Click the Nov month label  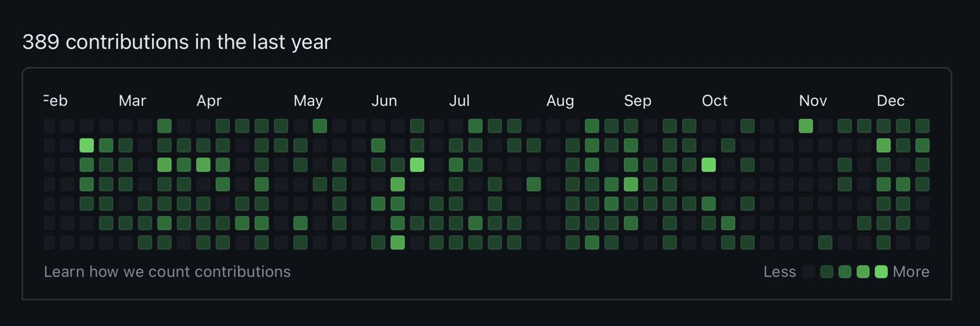tap(813, 101)
